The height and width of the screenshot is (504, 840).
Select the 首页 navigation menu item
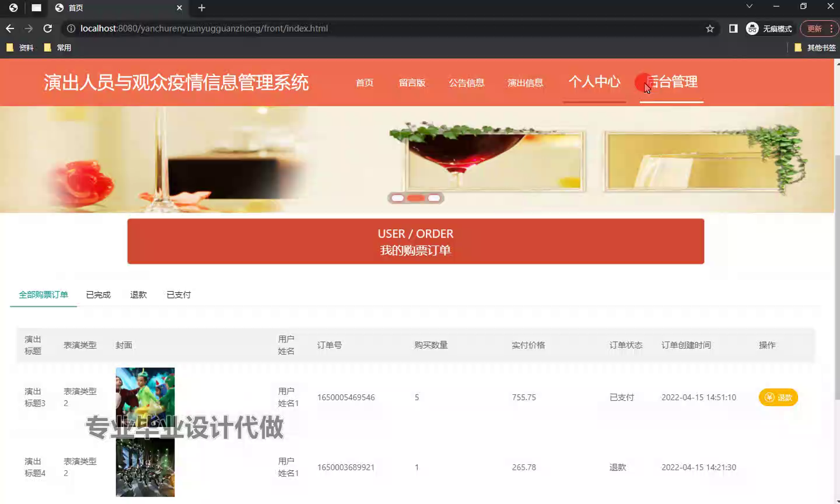(x=365, y=83)
